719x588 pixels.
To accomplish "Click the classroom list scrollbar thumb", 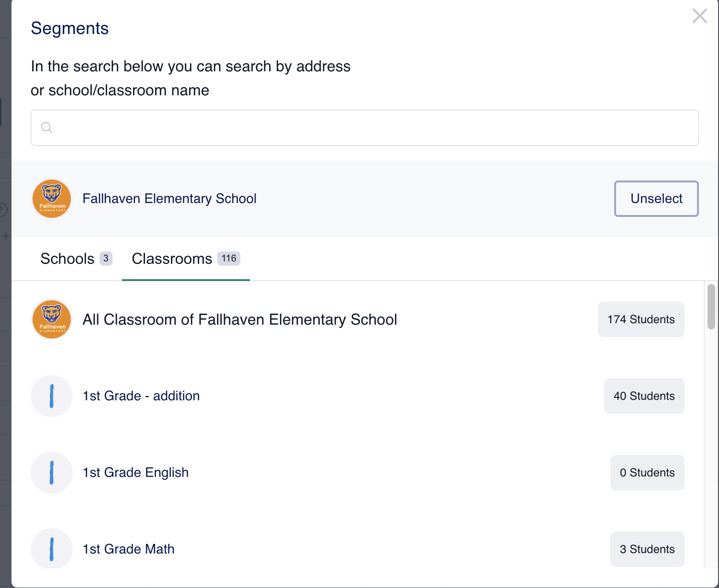I will pyautogui.click(x=711, y=306).
